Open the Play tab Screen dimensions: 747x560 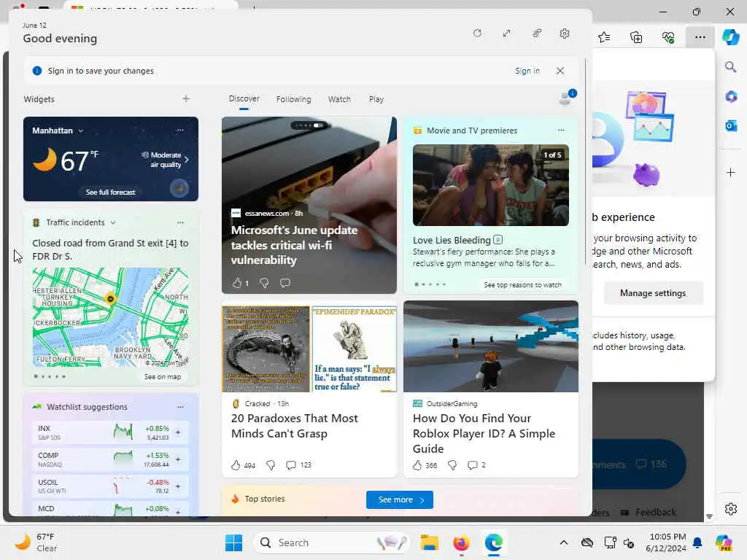(x=376, y=99)
